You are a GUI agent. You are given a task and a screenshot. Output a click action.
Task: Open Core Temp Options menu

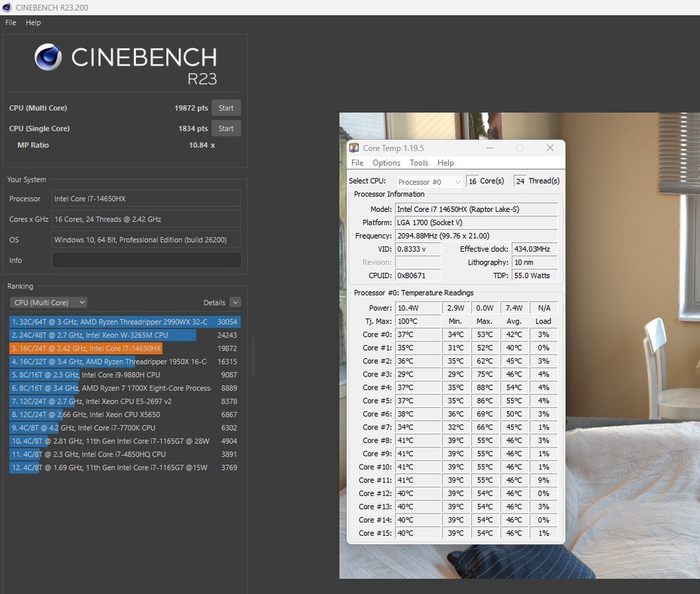[x=386, y=163]
